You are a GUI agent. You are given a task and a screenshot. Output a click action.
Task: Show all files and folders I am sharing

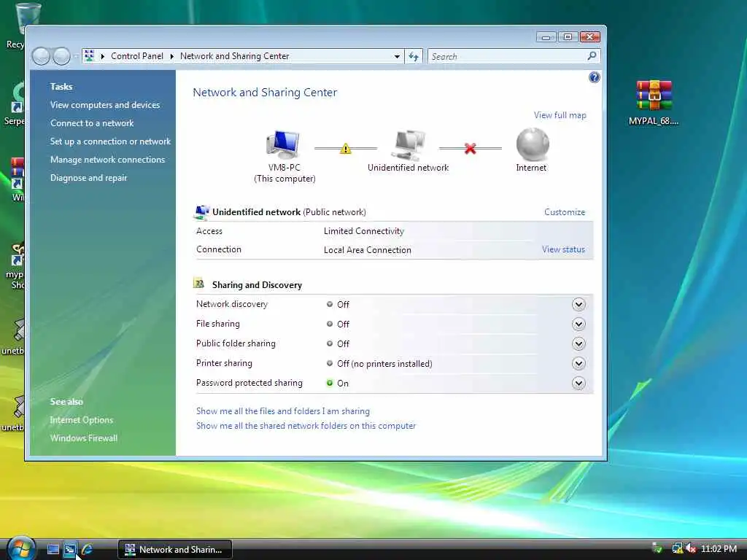pos(282,411)
